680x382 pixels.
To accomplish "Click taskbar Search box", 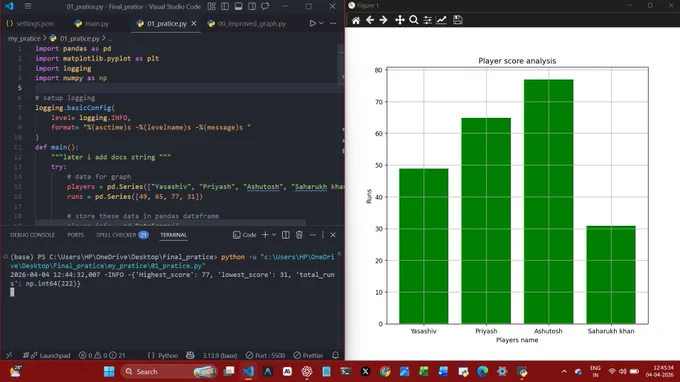I will coord(169,372).
